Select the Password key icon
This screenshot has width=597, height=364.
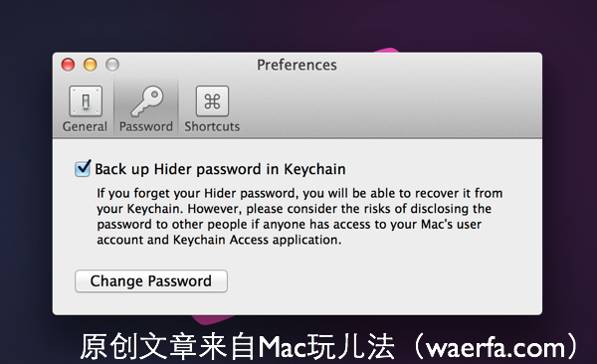click(146, 100)
